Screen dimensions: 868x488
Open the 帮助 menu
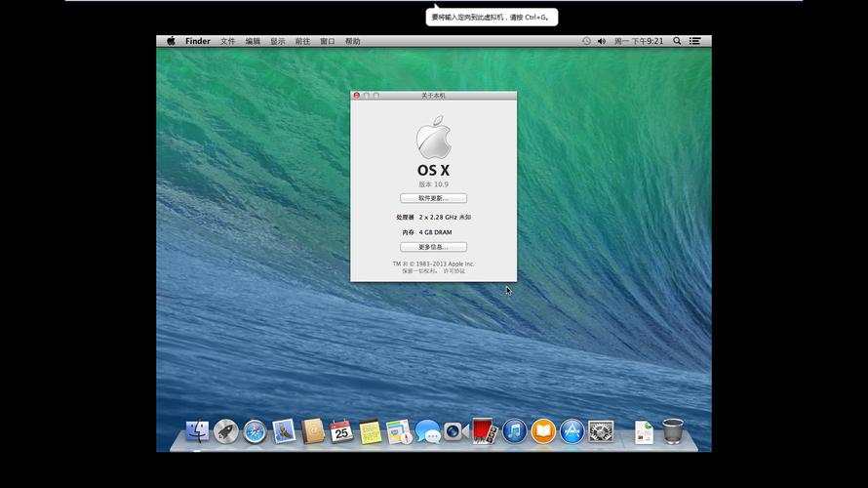(353, 41)
